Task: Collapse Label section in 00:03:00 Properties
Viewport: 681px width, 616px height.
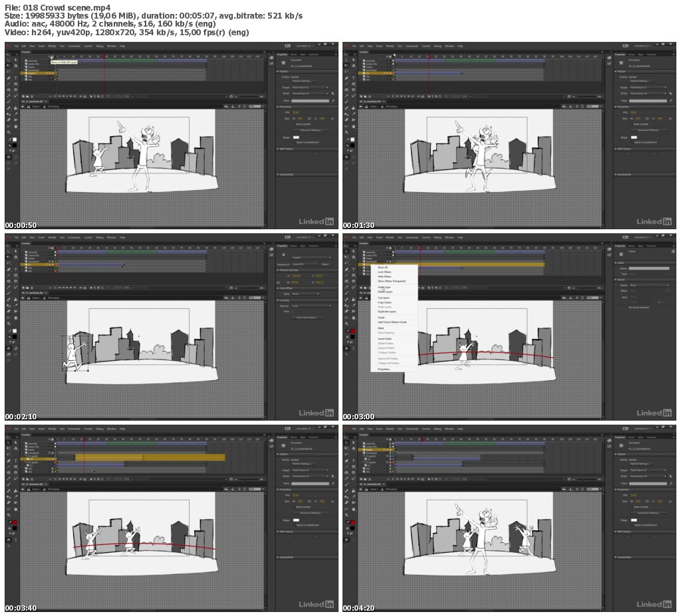Action: (615, 262)
